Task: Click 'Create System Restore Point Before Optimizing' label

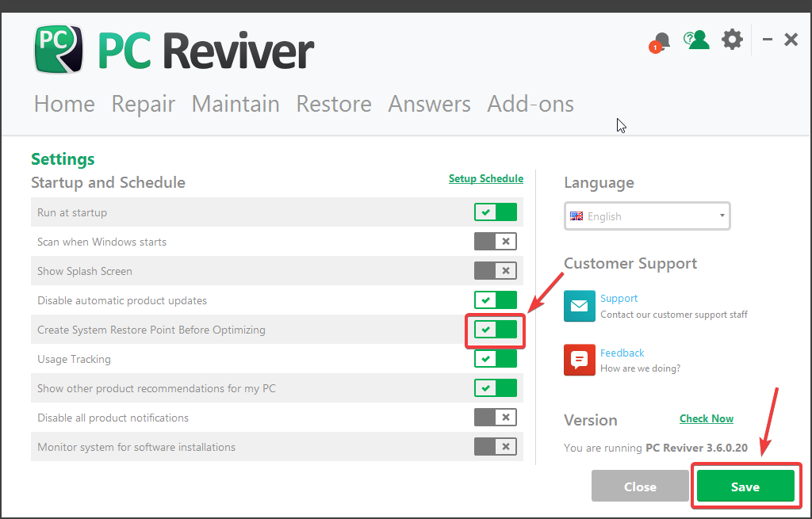Action: click(x=151, y=330)
